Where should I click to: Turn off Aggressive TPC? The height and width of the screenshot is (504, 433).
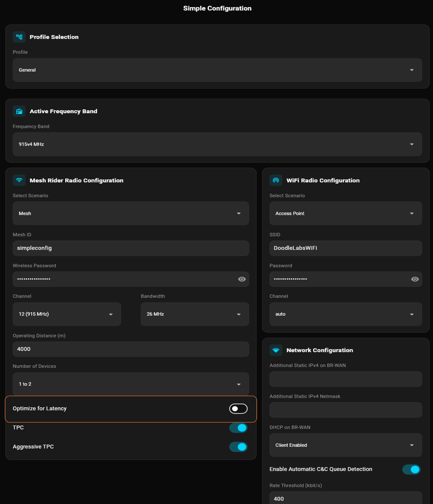(238, 446)
